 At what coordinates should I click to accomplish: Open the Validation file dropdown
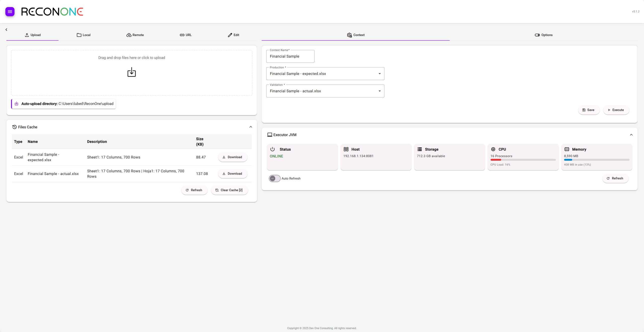325,91
